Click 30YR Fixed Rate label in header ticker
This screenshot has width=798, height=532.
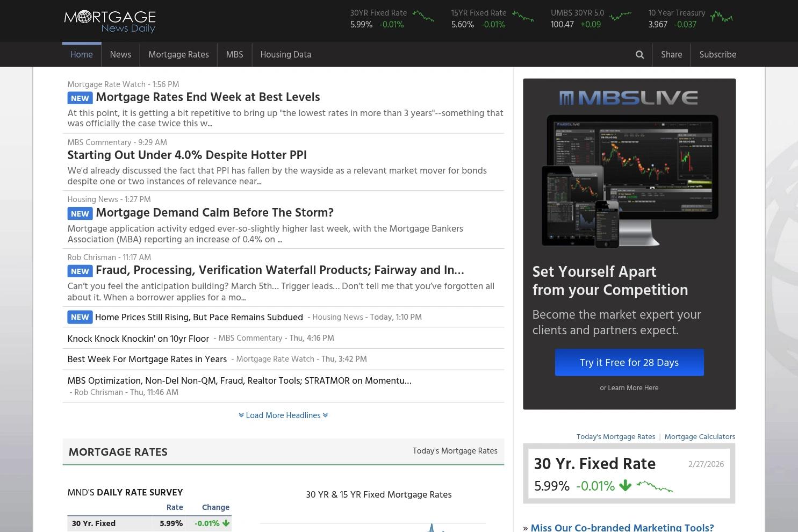[x=378, y=13]
